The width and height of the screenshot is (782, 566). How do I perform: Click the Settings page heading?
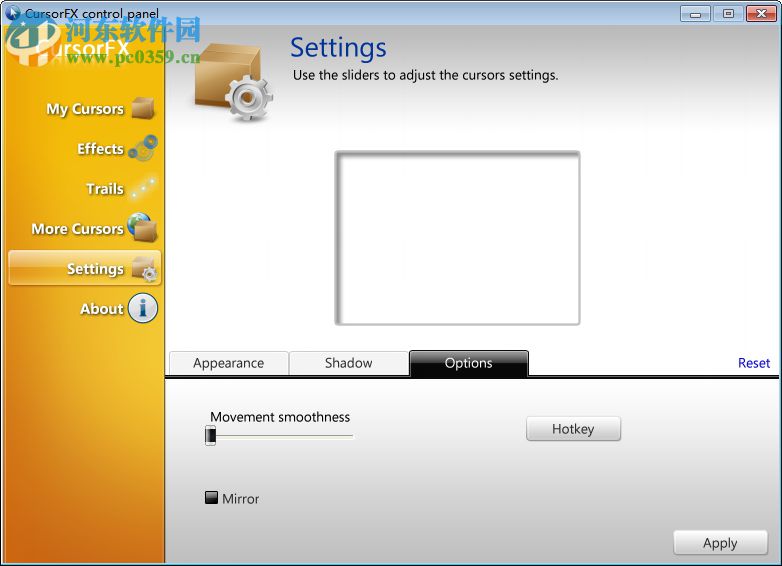(x=338, y=49)
